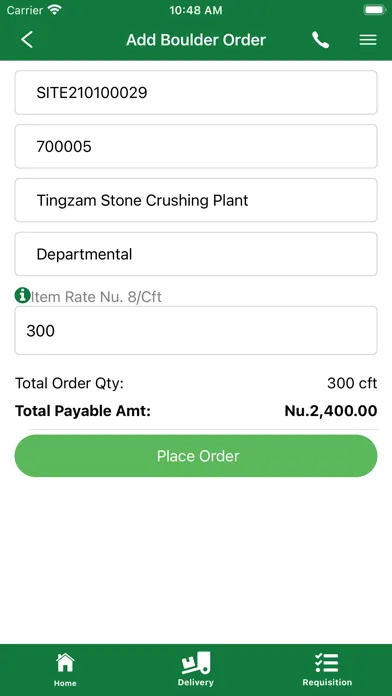This screenshot has width=392, height=696.
Task: Tap the battery indicator in status bar
Action: click(x=374, y=10)
